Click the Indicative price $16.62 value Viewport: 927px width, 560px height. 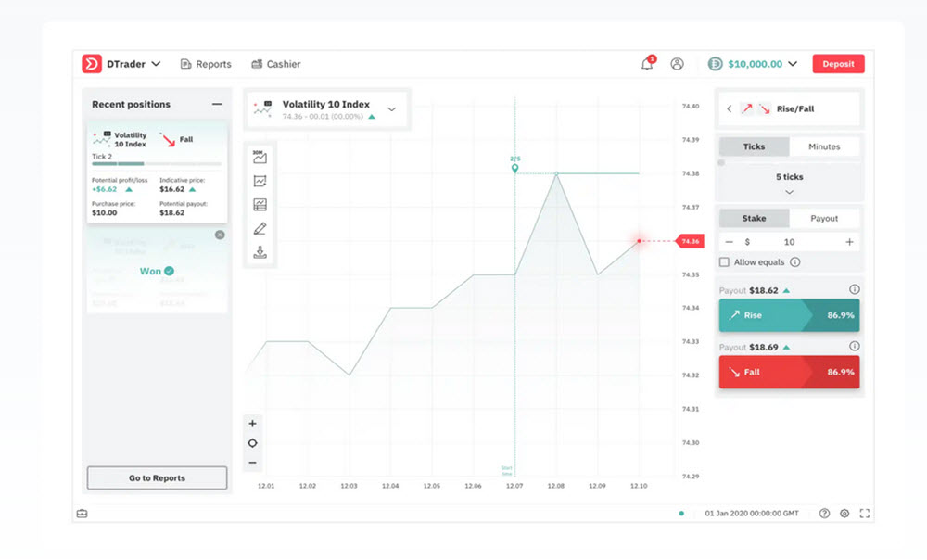point(172,189)
